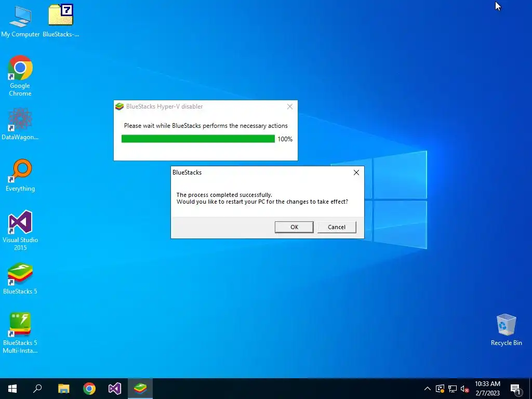Show hidden system tray icons
532x399 pixels.
pos(428,389)
